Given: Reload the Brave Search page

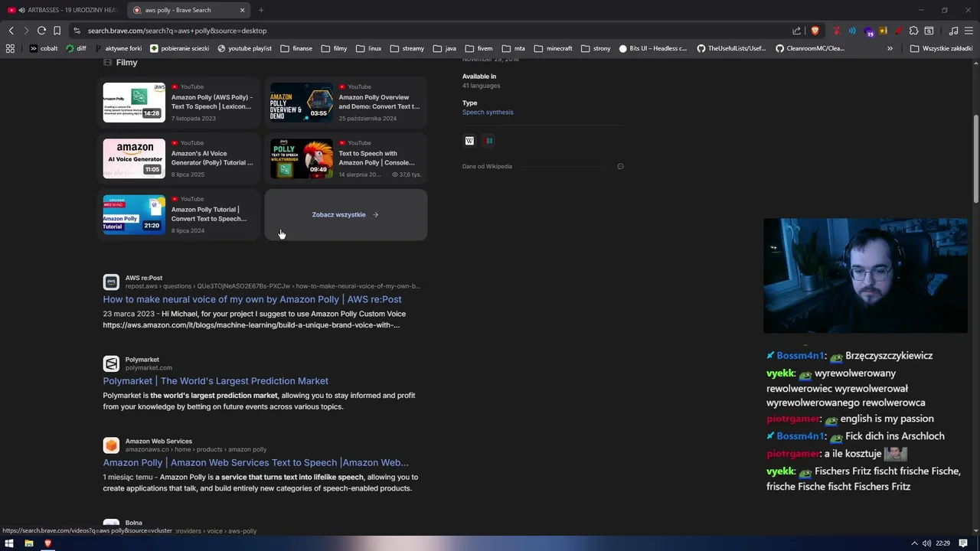Looking at the screenshot, I should (x=41, y=31).
